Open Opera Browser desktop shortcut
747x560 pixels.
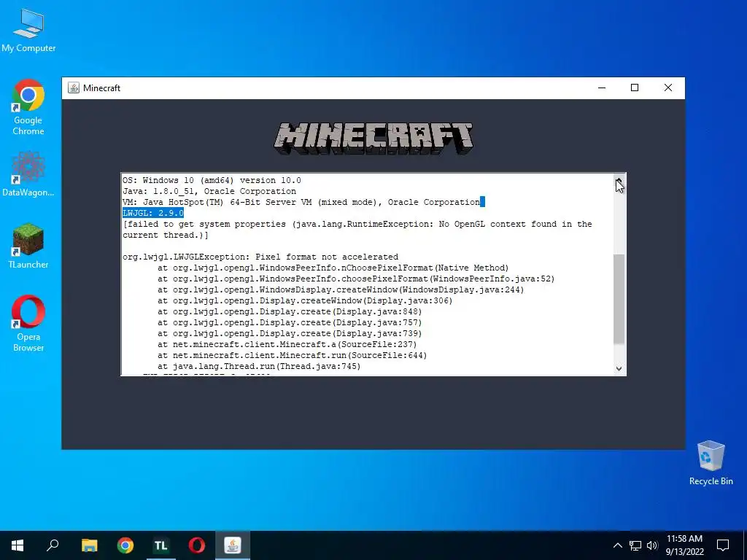click(28, 324)
